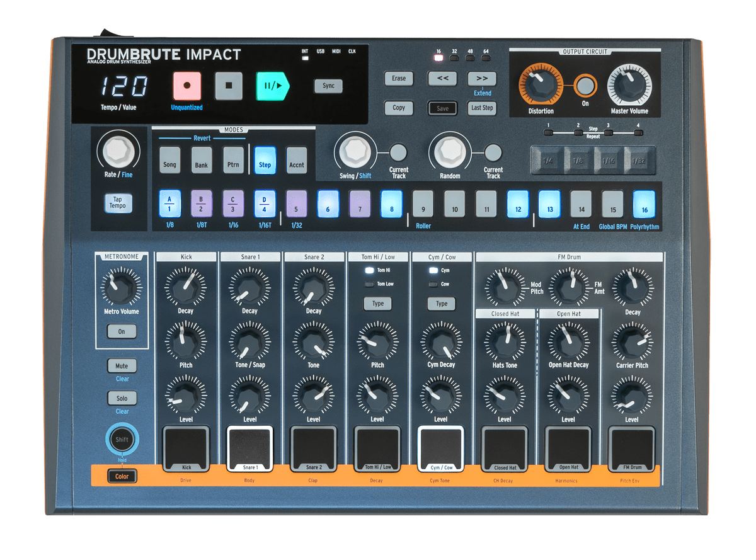This screenshot has width=756, height=560.
Task: Hit the Snare 1 pad
Action: coord(250,449)
